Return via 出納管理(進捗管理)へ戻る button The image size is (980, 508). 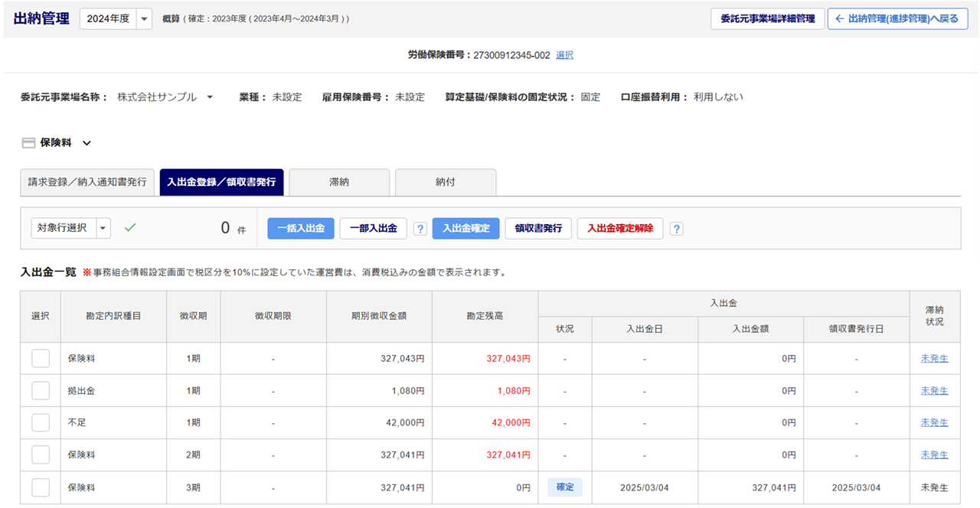pos(897,19)
